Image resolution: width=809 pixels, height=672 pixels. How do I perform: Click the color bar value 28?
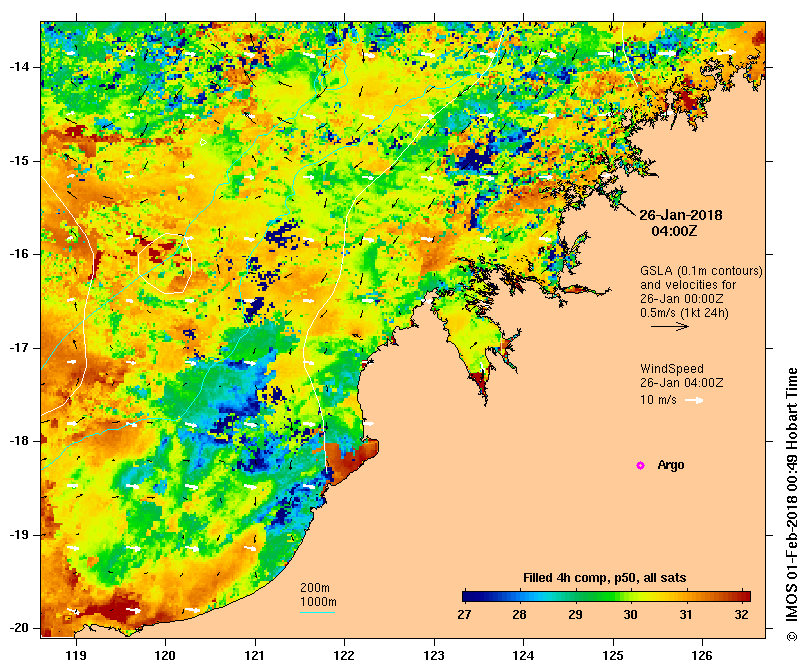(519, 614)
